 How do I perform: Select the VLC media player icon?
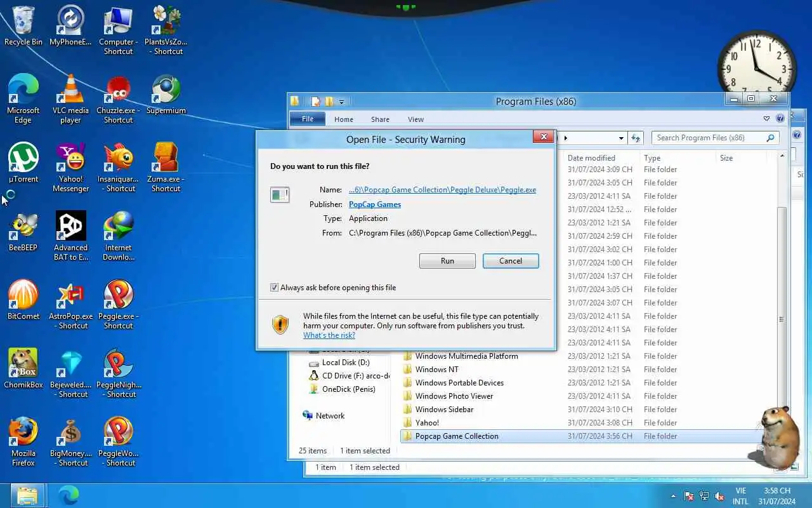pos(70,99)
